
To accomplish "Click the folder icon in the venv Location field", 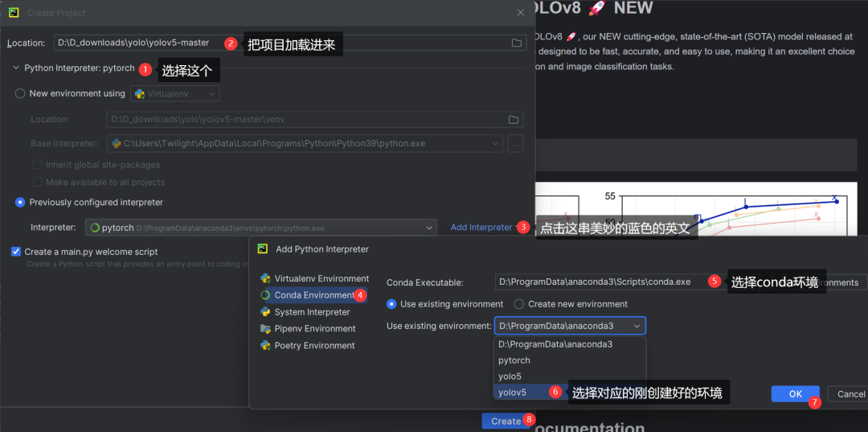I will pos(513,119).
